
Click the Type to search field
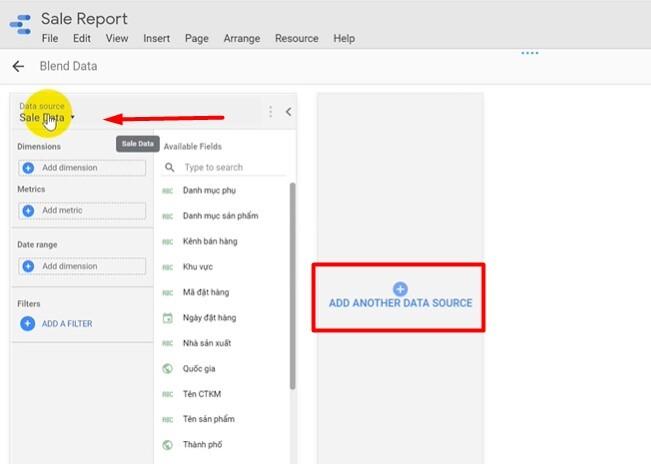(x=224, y=167)
